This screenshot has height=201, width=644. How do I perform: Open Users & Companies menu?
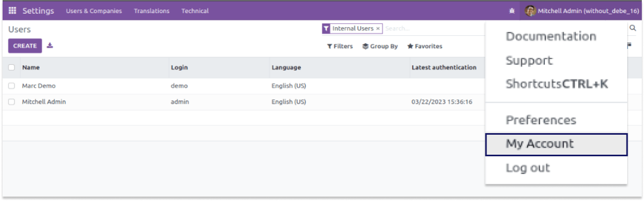[94, 11]
